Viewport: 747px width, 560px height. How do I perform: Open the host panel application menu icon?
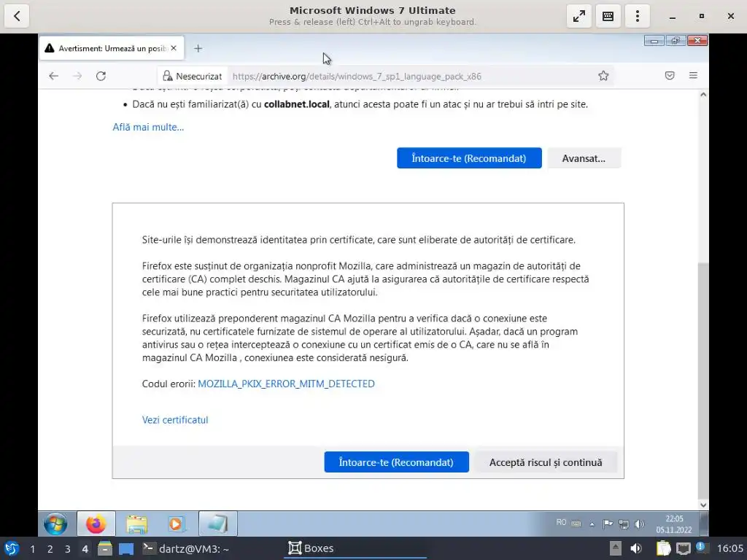[12, 548]
